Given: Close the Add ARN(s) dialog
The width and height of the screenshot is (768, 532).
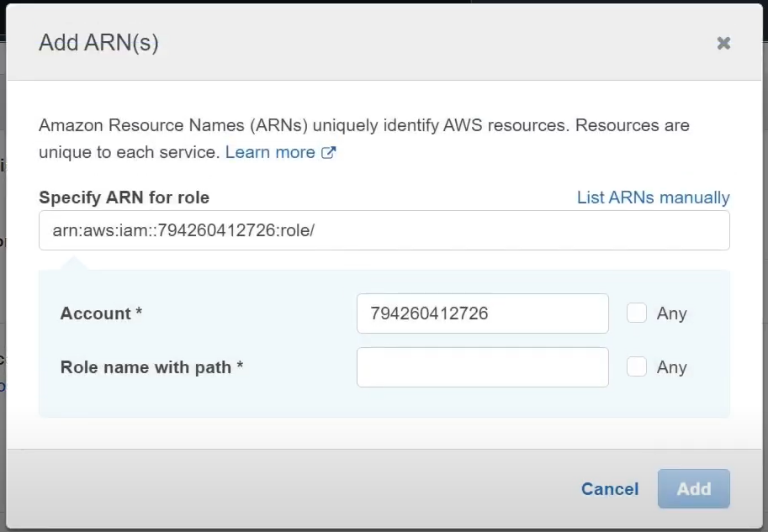Looking at the screenshot, I should tap(723, 43).
